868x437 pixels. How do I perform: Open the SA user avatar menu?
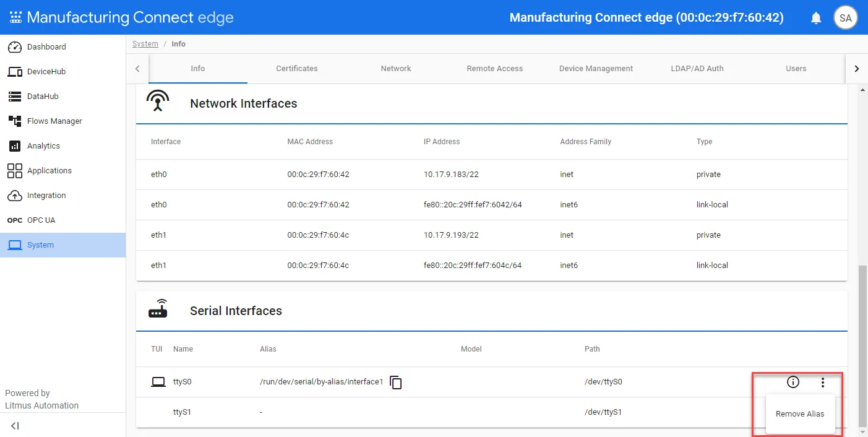coord(846,17)
